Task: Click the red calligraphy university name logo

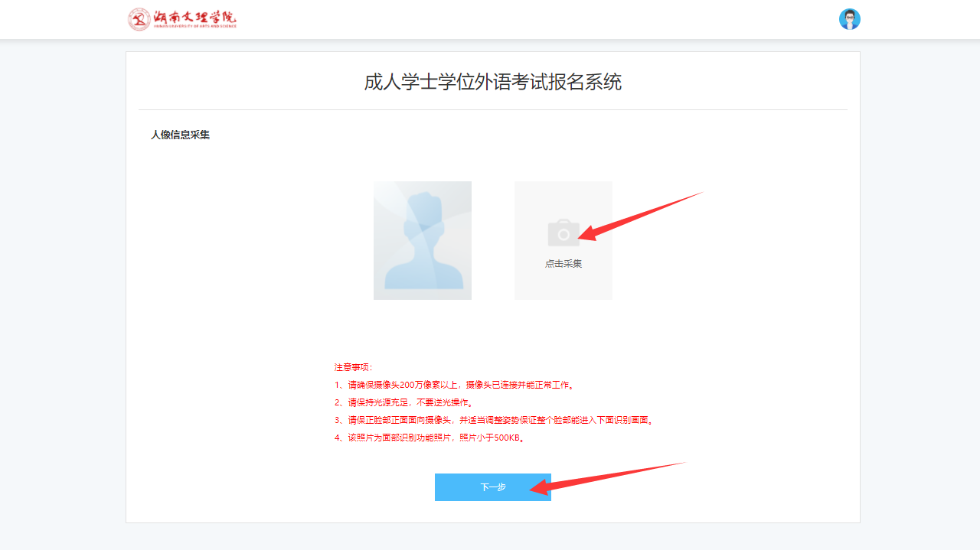Action: [x=194, y=16]
